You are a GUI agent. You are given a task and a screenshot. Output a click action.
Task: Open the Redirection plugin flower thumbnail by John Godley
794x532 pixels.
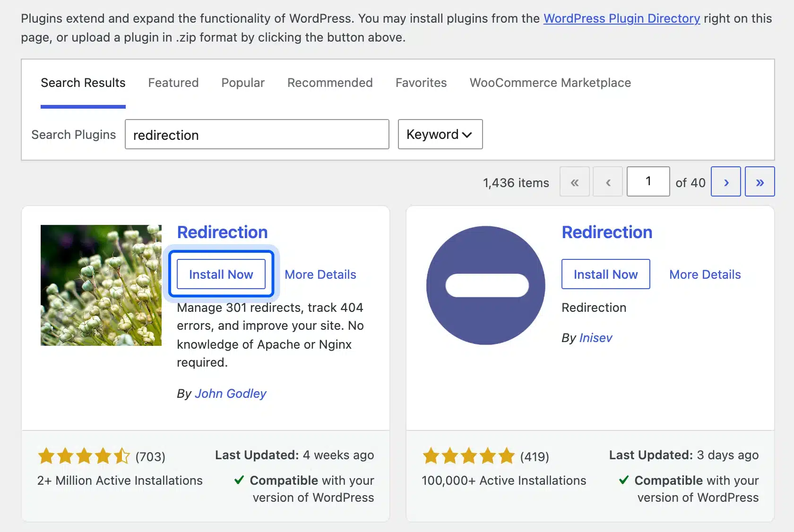coord(101,285)
